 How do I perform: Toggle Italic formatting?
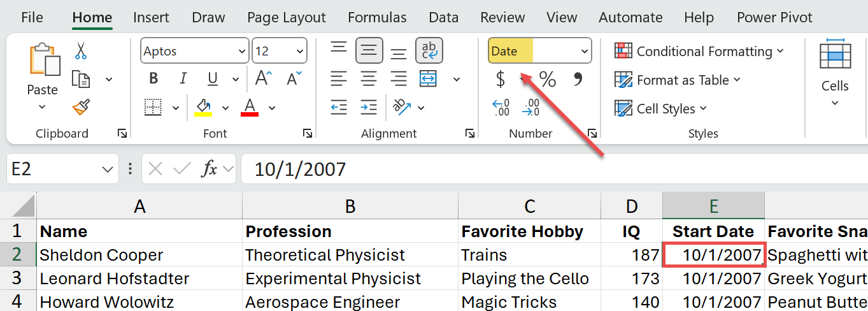183,79
